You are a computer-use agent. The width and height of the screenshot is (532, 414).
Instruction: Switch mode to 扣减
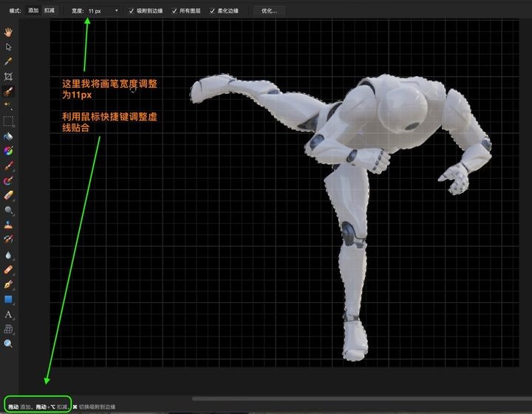(x=50, y=11)
